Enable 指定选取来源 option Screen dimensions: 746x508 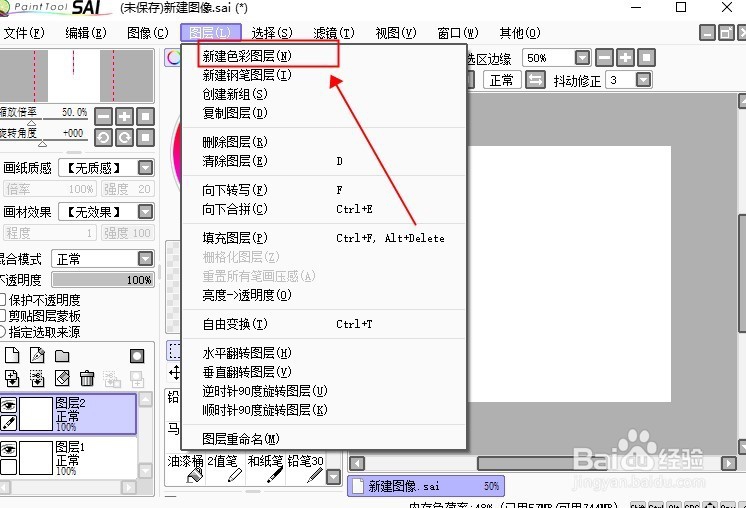2,332
